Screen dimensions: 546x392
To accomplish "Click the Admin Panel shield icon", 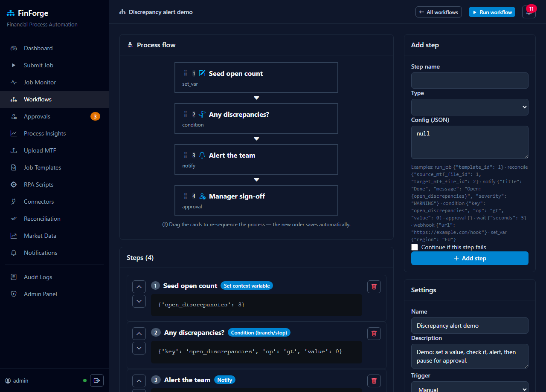I will pyautogui.click(x=14, y=294).
